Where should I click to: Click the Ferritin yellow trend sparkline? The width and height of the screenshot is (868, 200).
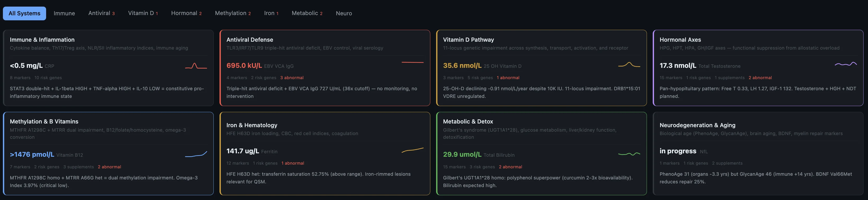click(412, 150)
